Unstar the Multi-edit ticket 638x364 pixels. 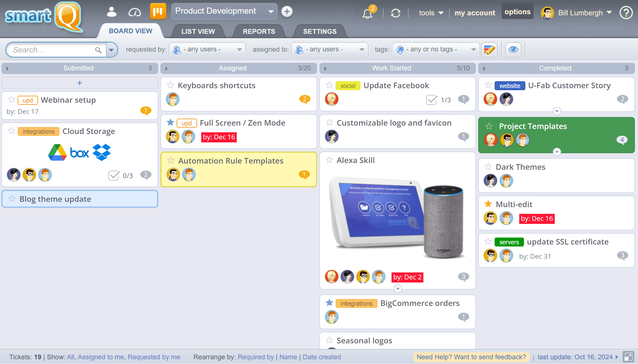click(x=488, y=204)
